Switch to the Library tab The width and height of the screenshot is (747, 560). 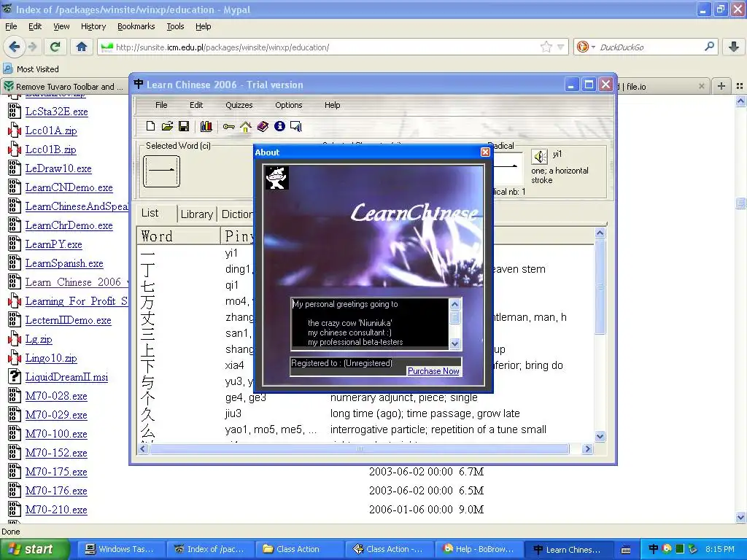pos(197,214)
